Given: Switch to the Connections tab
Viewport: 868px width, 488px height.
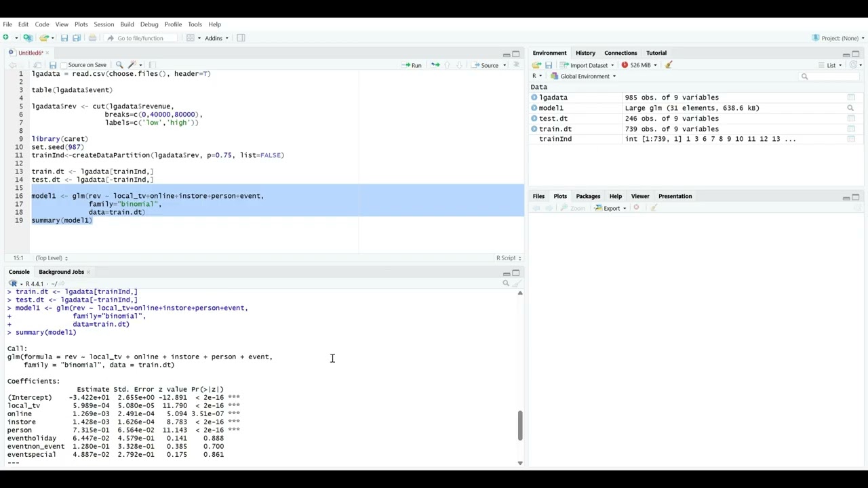Looking at the screenshot, I should pyautogui.click(x=620, y=53).
